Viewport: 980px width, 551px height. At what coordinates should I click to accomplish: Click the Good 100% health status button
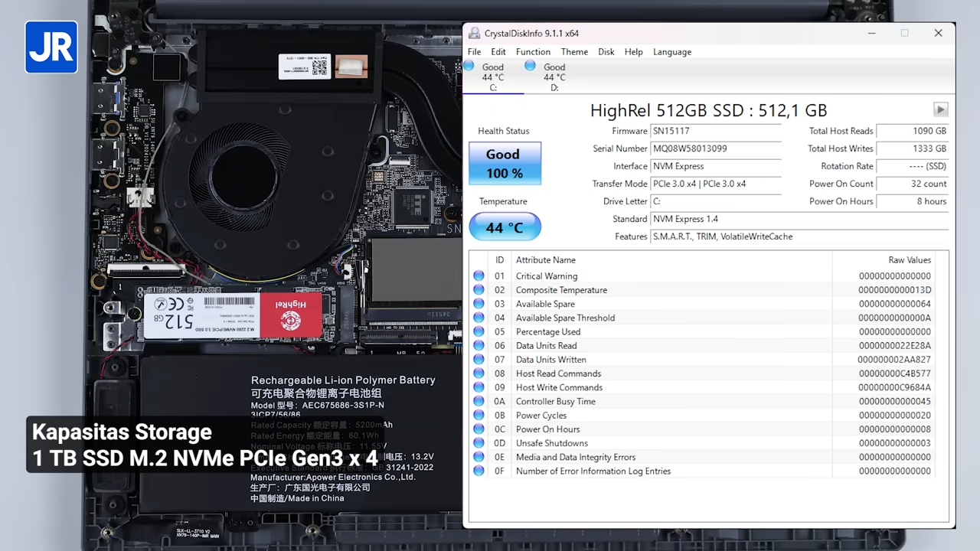tap(505, 164)
